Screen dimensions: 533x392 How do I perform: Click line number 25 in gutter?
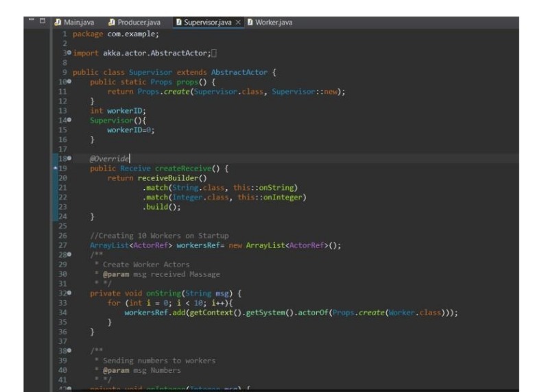tap(63, 226)
